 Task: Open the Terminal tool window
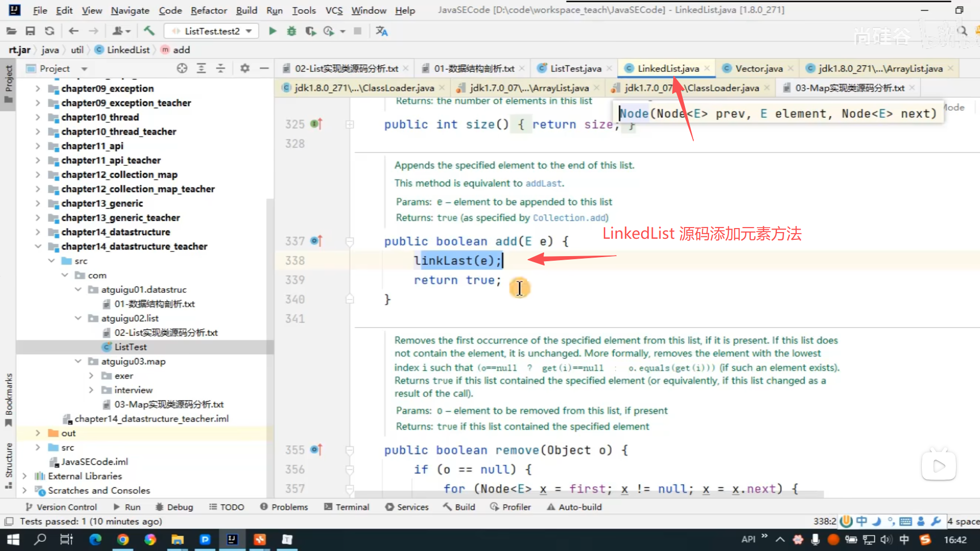pyautogui.click(x=347, y=507)
